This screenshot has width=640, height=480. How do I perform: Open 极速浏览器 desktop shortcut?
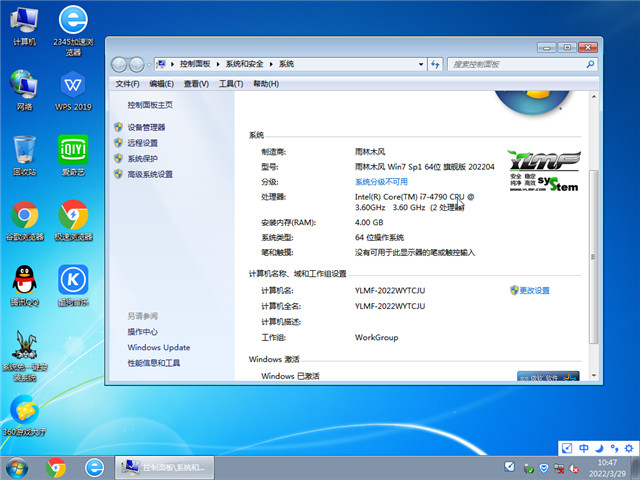(x=73, y=221)
